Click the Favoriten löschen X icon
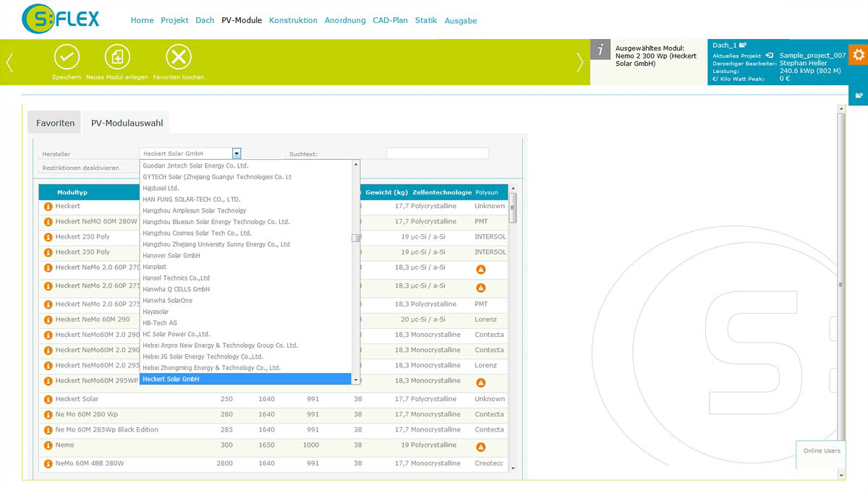The image size is (868, 490). (x=179, y=57)
